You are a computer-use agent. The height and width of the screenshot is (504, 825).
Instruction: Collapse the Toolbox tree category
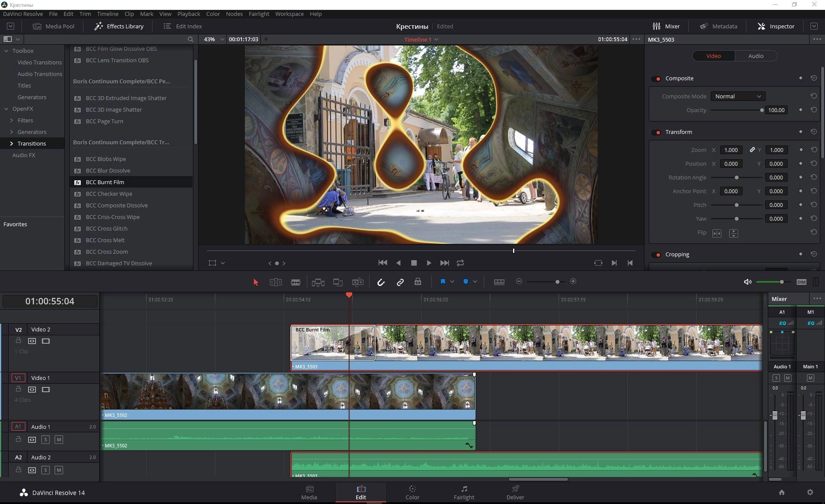pyautogui.click(x=6, y=51)
